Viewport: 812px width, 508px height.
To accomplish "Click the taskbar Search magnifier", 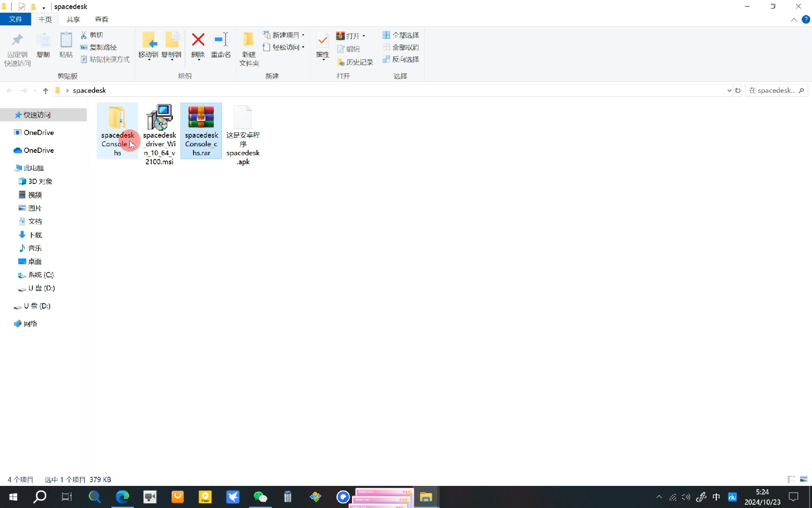I will click(x=40, y=497).
